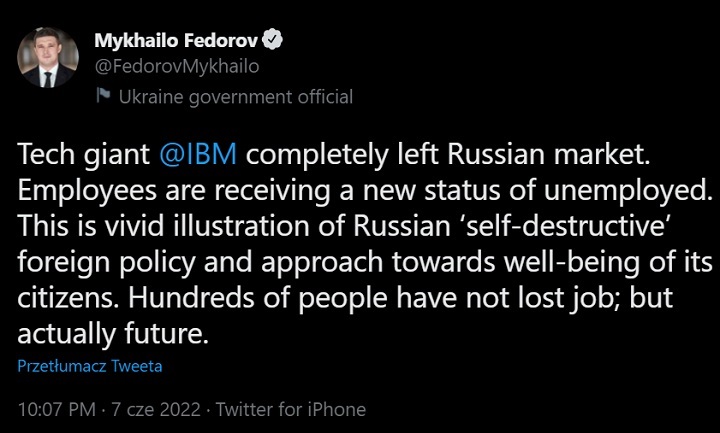This screenshot has width=720, height=433.
Task: Open Mykhailo Fedorov's profile picture
Action: [50, 58]
